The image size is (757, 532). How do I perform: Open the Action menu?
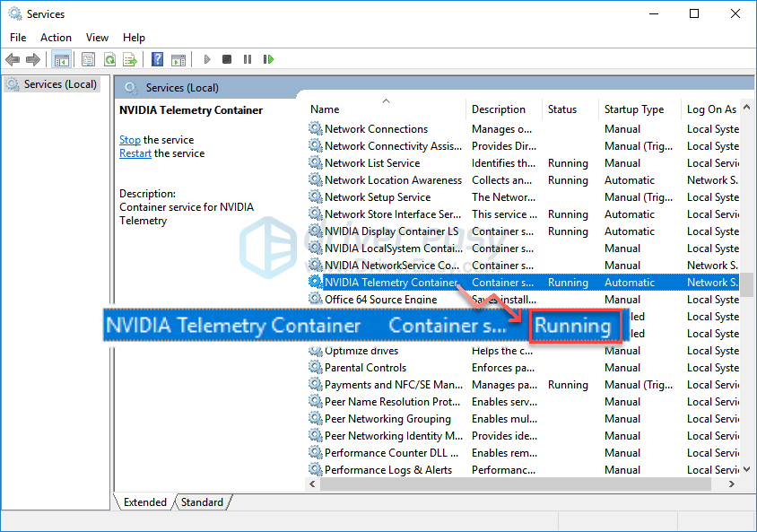(56, 37)
